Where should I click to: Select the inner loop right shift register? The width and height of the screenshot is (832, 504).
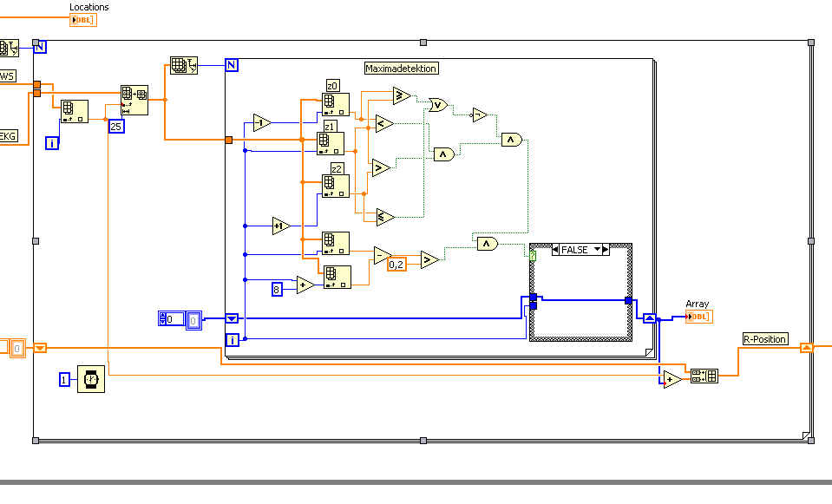650,318
